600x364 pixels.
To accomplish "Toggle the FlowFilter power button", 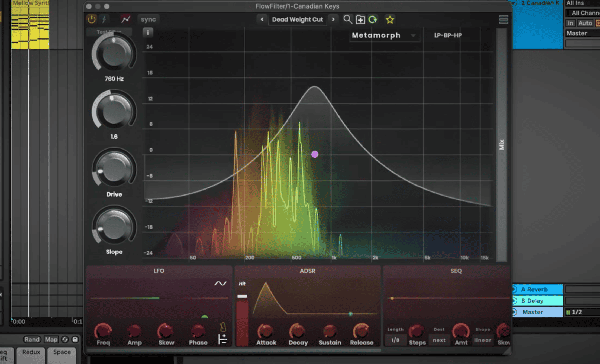I will pos(92,19).
